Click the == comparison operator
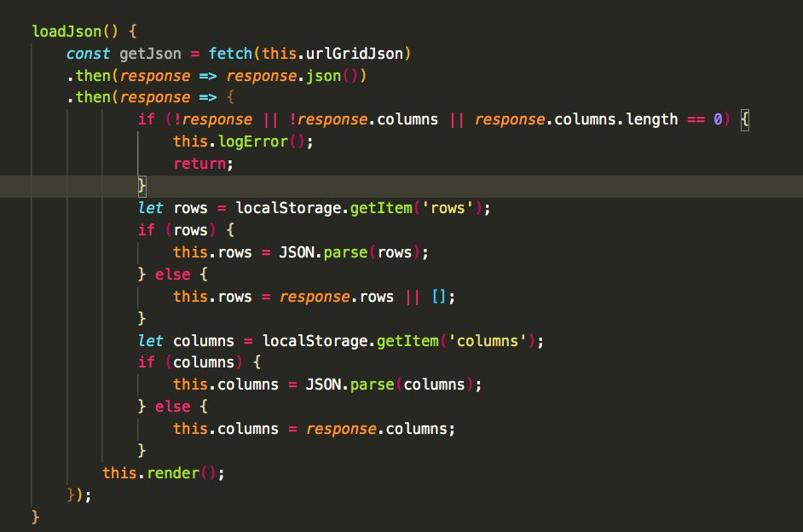 coord(696,120)
